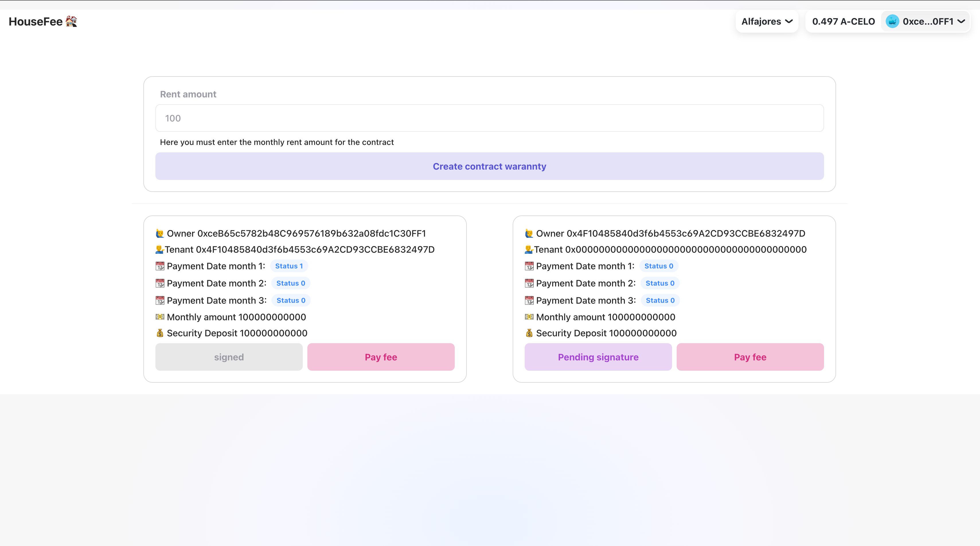Screen dimensions: 980x546
Task: Click Security Deposit 100000000000 in second card
Action: click(606, 333)
